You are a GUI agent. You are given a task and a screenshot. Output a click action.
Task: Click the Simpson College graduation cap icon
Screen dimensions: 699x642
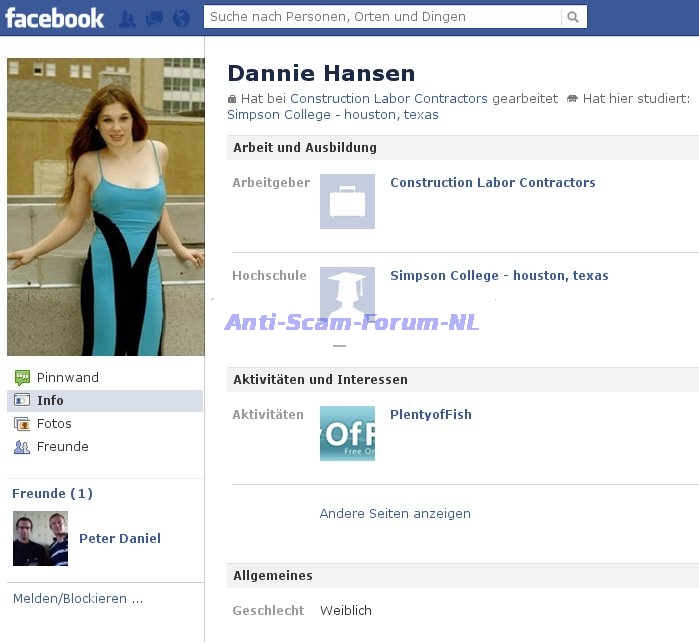pos(347,293)
